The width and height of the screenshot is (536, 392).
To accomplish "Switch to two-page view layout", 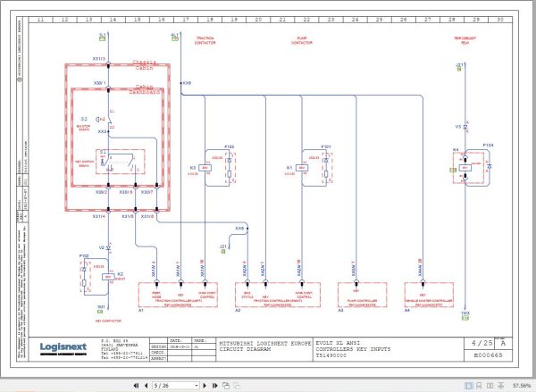I will point(490,386).
